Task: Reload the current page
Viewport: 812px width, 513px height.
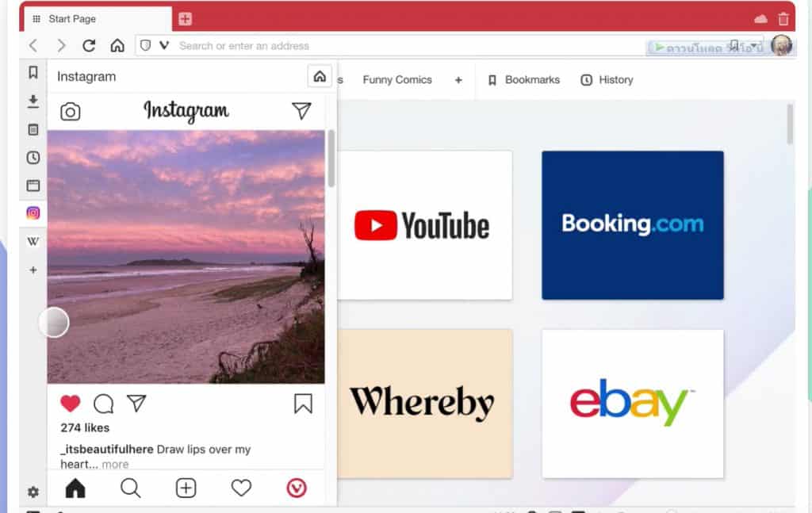Action: coord(89,46)
